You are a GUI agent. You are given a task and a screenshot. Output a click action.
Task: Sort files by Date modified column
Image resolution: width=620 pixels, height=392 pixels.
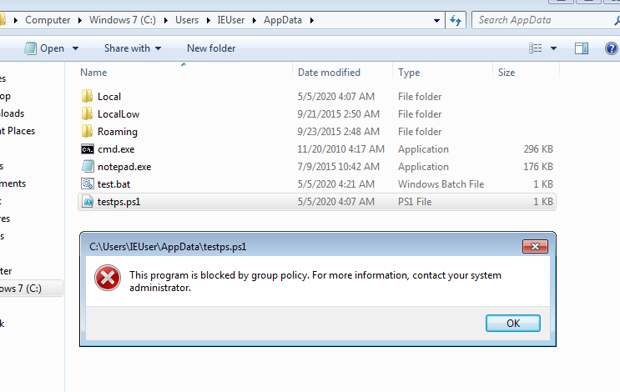point(329,72)
